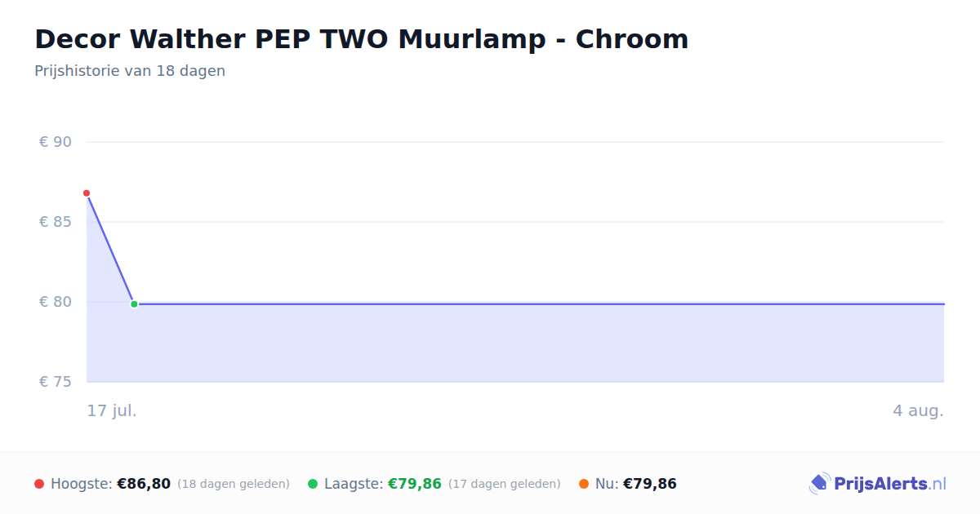Click the € 80 axis label

pyautogui.click(x=56, y=302)
